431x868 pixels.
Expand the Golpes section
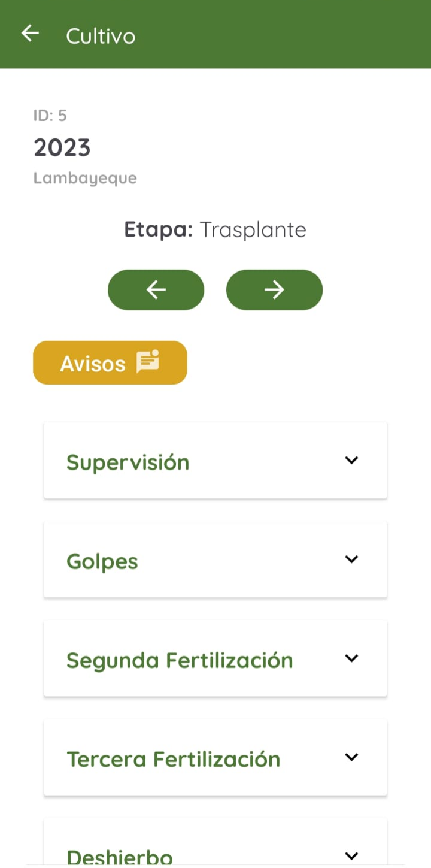[x=352, y=559]
